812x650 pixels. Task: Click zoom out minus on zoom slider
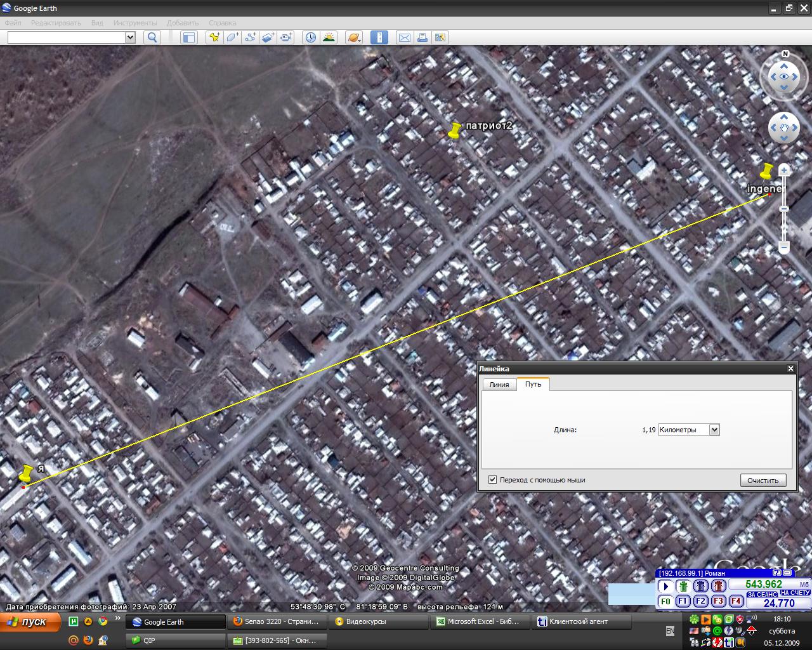coord(784,247)
